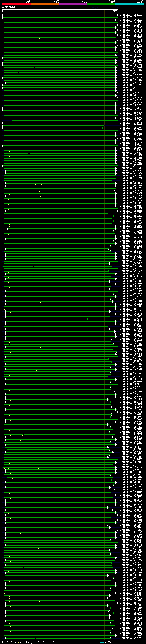146x644 pixels.
Task: Select hit label UniRef100_C6TF32
Action: [x=131, y=82]
